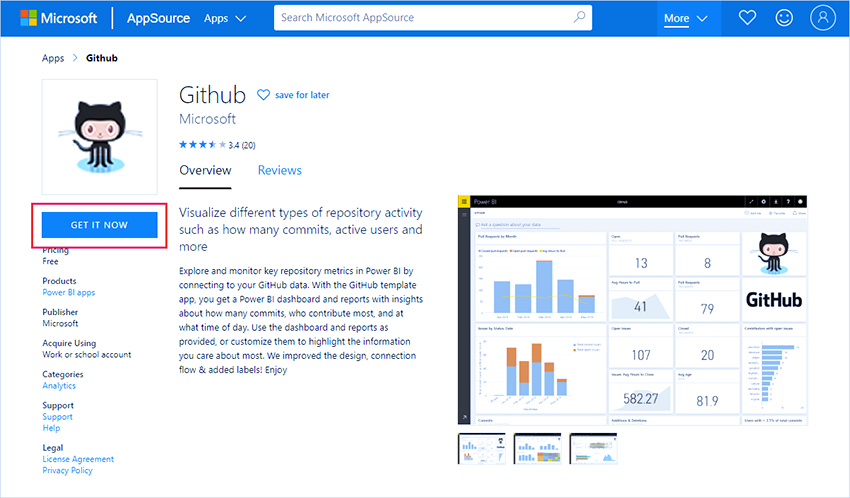Open saved items heart icon in header

747,18
